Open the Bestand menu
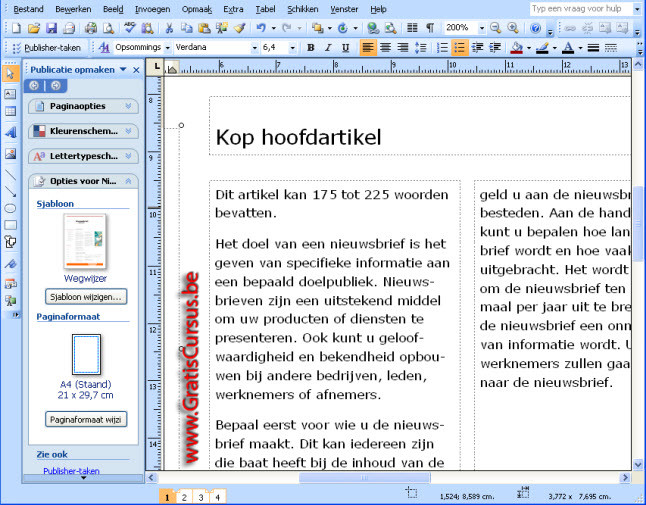This screenshot has height=505, width=646. click(28, 9)
